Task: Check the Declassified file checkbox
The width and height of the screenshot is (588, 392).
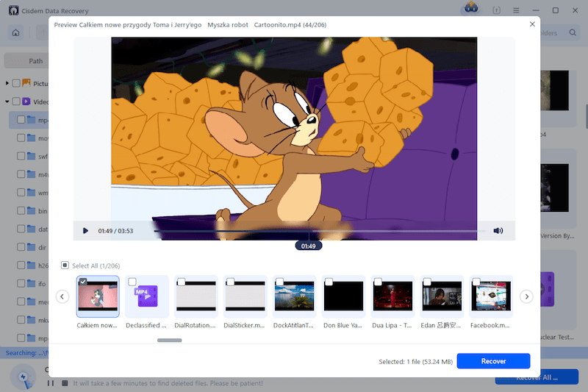Action: 132,282
